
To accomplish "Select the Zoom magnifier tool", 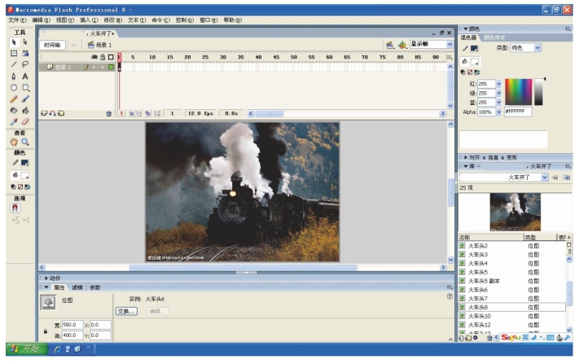I will [x=25, y=142].
